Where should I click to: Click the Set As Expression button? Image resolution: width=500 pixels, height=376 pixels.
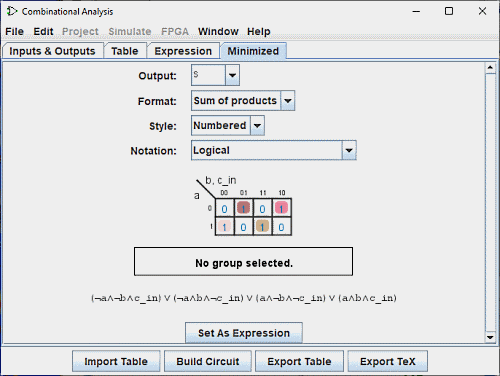point(244,333)
